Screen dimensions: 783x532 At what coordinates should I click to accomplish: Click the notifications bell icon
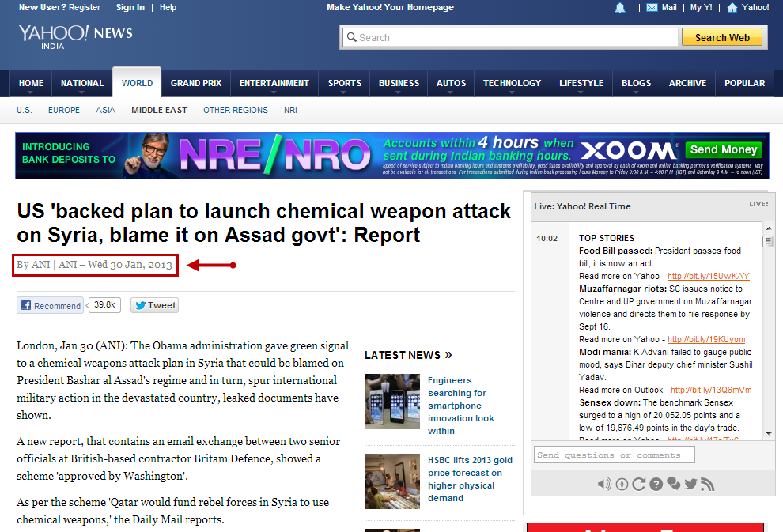(x=620, y=7)
